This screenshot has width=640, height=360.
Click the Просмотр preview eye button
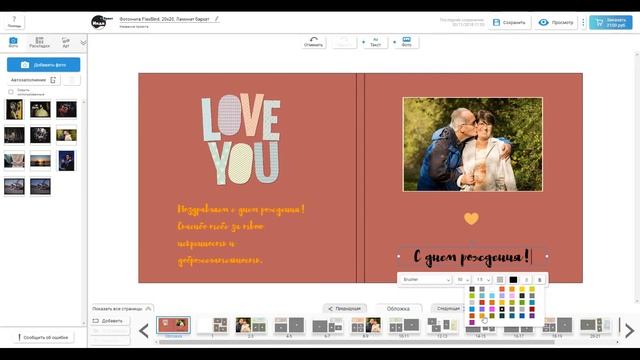click(x=556, y=22)
